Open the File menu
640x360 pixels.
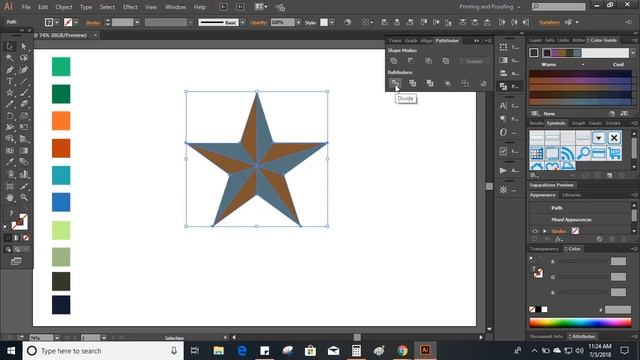(x=26, y=7)
